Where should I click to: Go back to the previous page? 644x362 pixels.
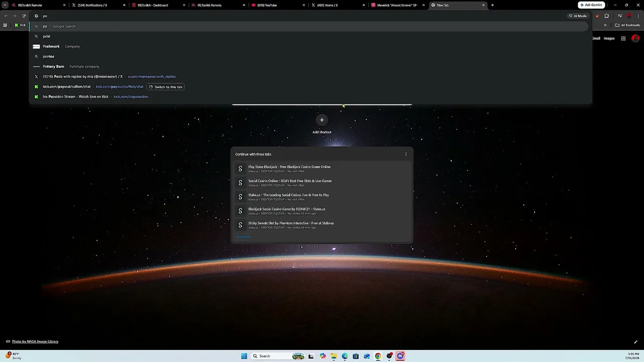(6, 16)
